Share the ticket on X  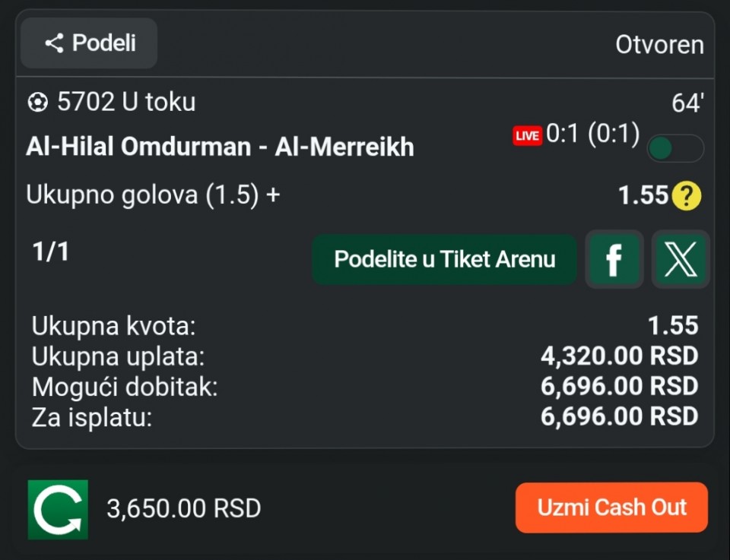tap(680, 260)
